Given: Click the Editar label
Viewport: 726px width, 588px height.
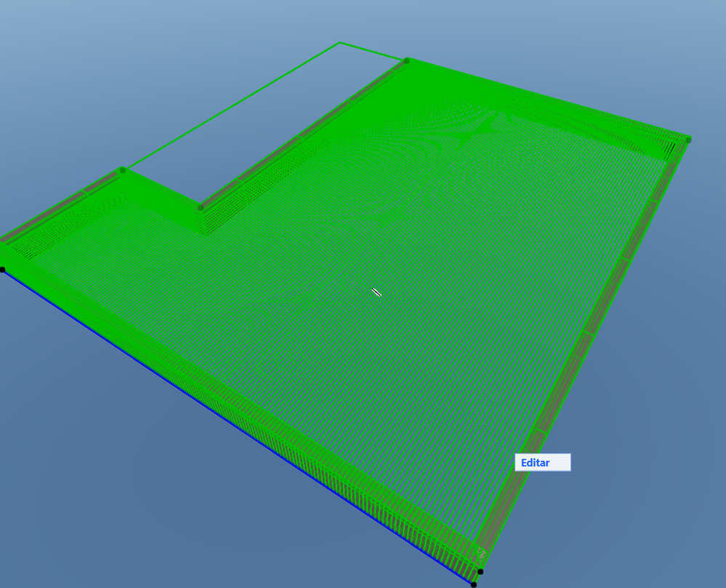Looking at the screenshot, I should point(536,462).
